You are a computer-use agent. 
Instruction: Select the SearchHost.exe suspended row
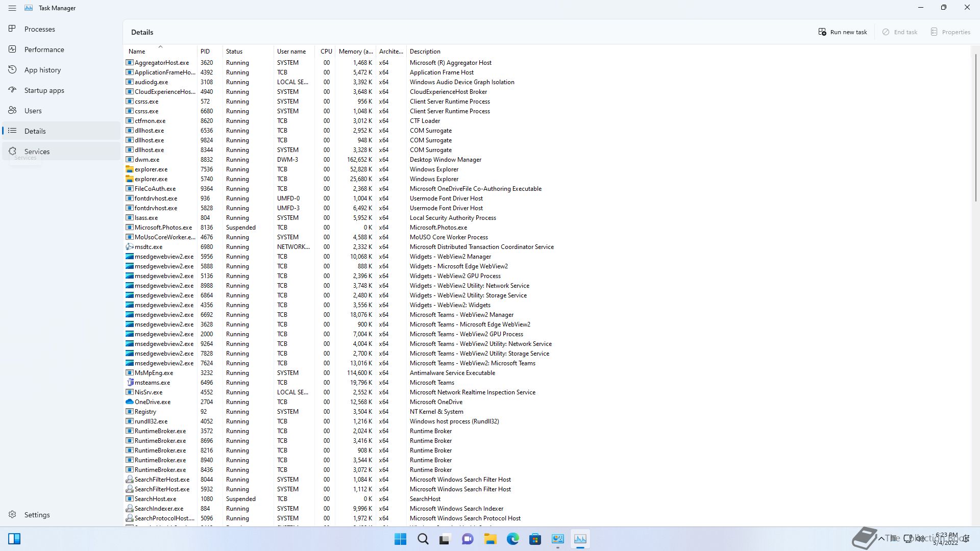547,499
